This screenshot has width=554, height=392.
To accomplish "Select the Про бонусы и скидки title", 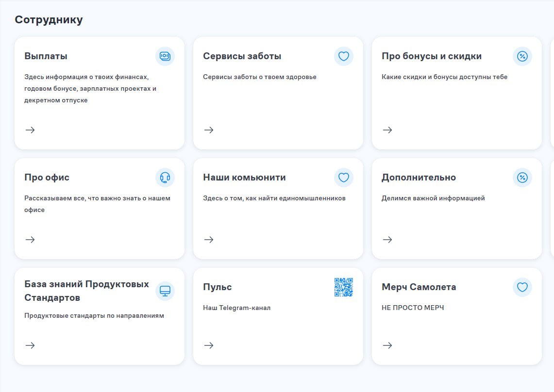I will point(431,56).
